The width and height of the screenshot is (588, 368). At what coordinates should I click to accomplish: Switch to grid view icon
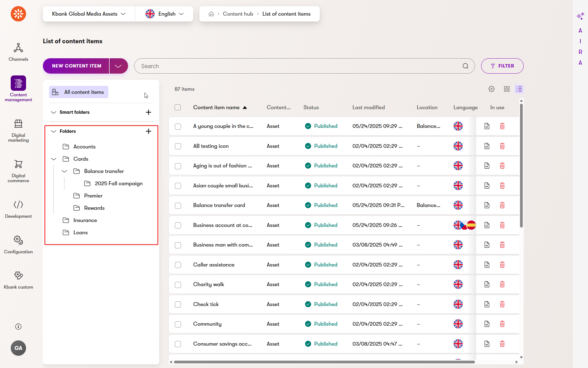(507, 89)
